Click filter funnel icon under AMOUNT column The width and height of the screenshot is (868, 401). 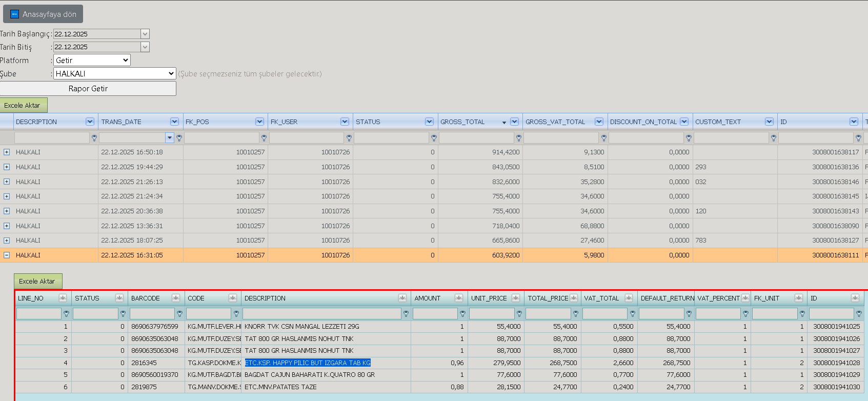tap(462, 313)
